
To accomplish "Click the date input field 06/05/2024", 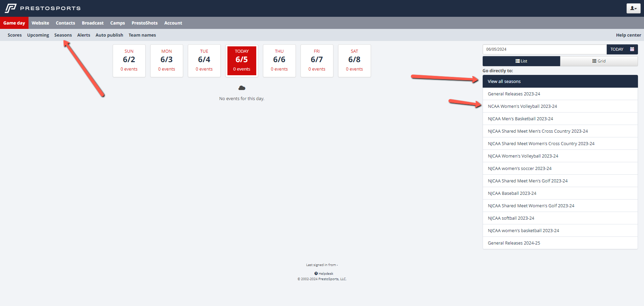I will 544,49.
